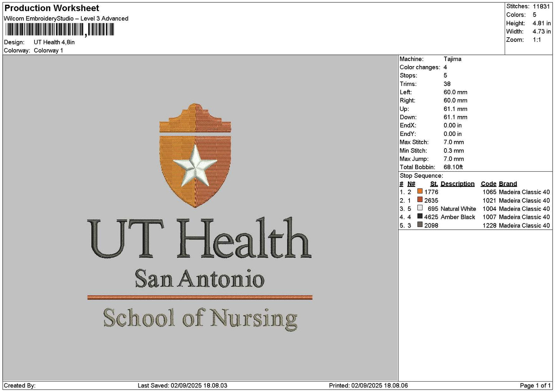Click the 'Page 1 of 1' indicator
Viewport: 555px width, 392px height.
[x=535, y=385]
